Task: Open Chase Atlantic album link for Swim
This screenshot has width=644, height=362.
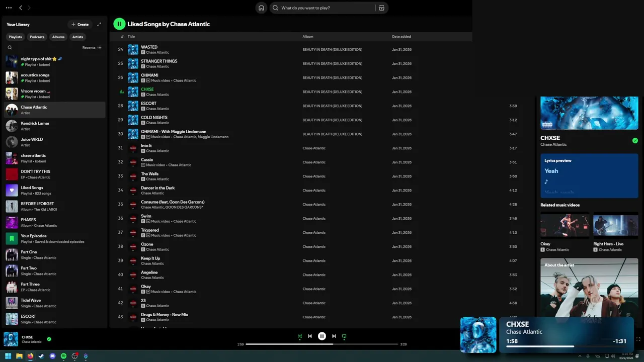Action: coord(314,218)
